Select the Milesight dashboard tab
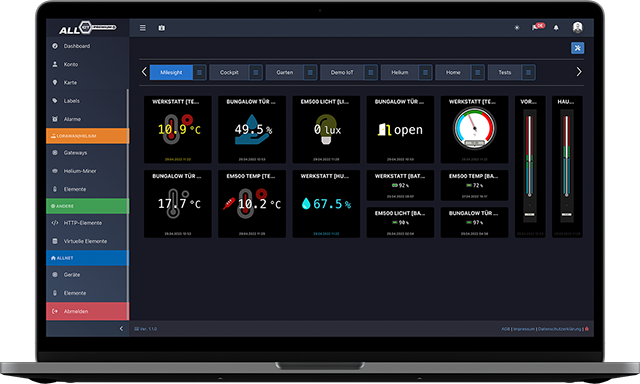640x384 pixels. pyautogui.click(x=171, y=73)
